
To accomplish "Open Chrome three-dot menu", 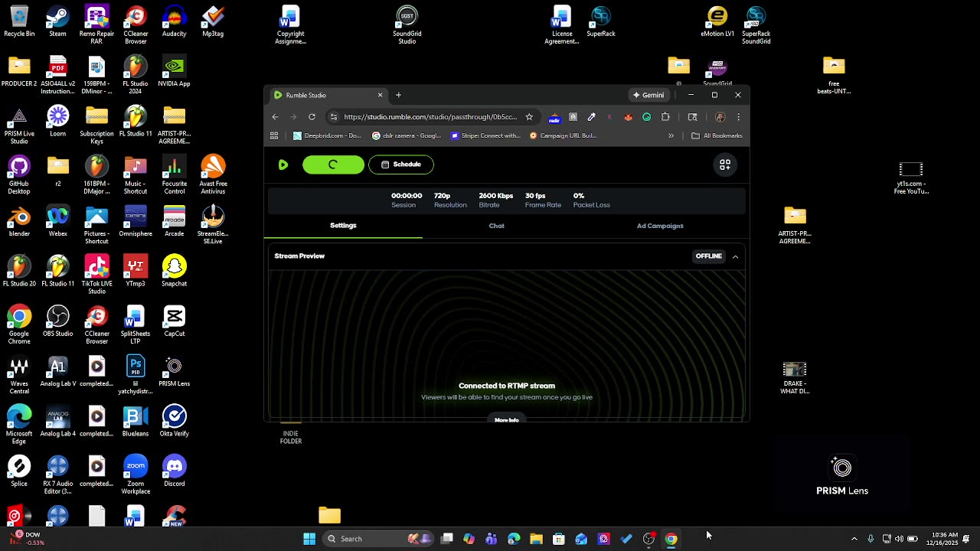I will click(738, 117).
